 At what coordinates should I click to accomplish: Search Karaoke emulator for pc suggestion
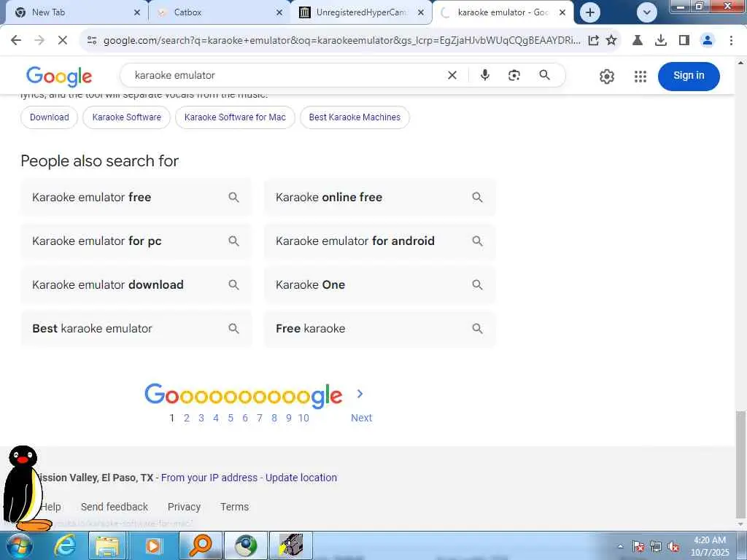(136, 241)
